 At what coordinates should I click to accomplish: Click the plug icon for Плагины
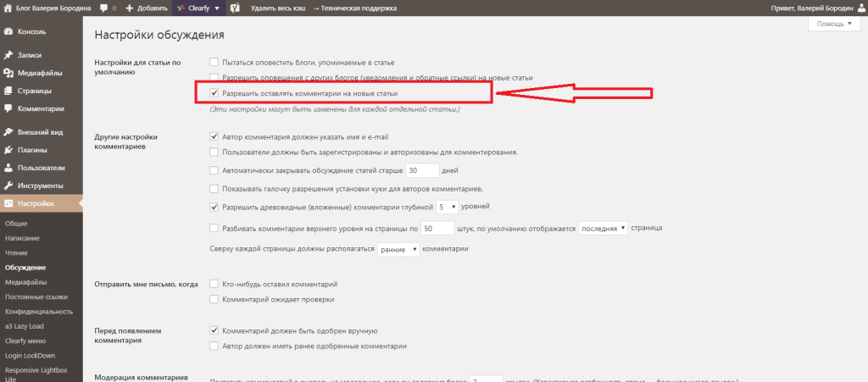tap(8, 150)
